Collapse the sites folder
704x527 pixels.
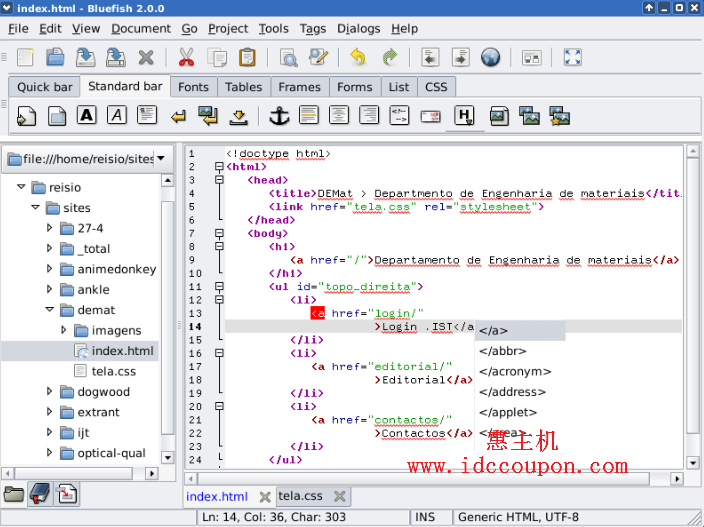click(35, 207)
